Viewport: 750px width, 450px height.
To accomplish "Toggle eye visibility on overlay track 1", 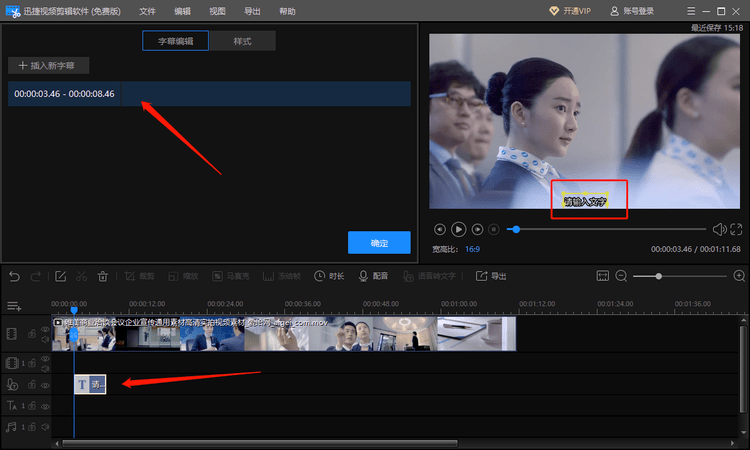I will [x=45, y=359].
